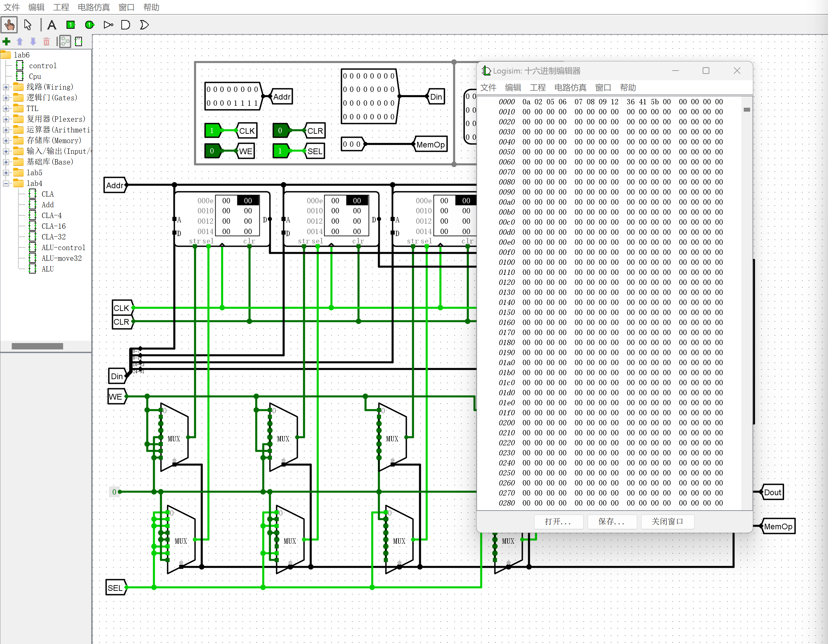Open the control circuit in the tree

(x=42, y=66)
